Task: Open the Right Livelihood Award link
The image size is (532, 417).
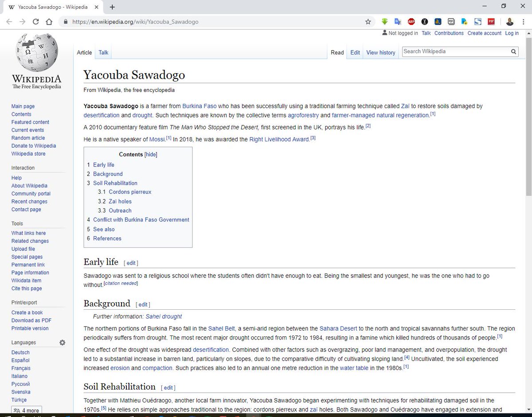Action: pos(279,139)
